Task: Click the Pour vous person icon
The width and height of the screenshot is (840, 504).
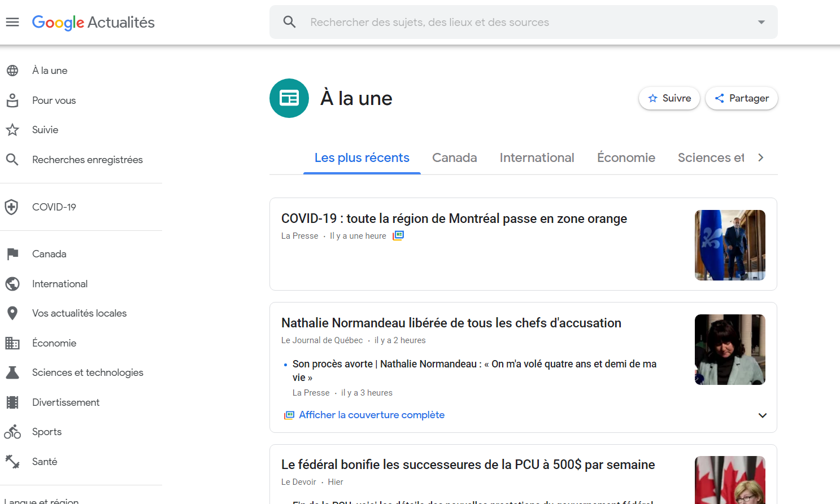Action: pyautogui.click(x=12, y=100)
